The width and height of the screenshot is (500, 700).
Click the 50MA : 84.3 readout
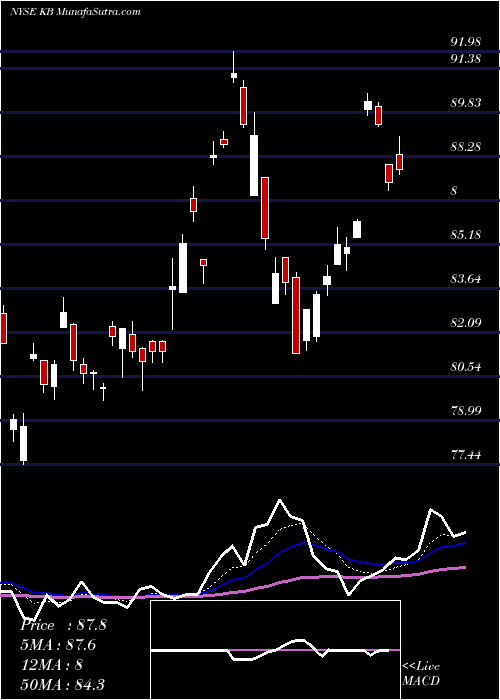tap(62, 684)
